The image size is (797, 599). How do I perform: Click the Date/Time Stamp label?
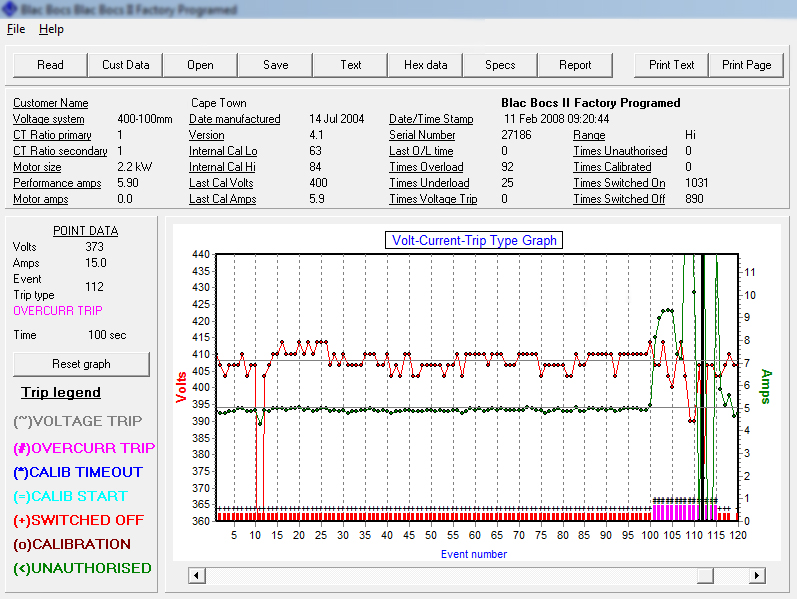click(431, 119)
